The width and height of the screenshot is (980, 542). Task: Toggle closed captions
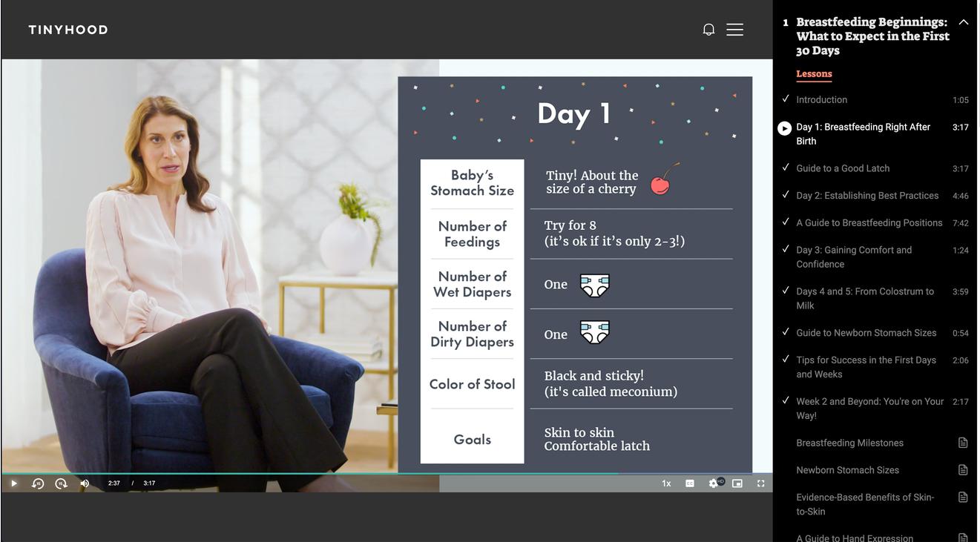click(690, 483)
